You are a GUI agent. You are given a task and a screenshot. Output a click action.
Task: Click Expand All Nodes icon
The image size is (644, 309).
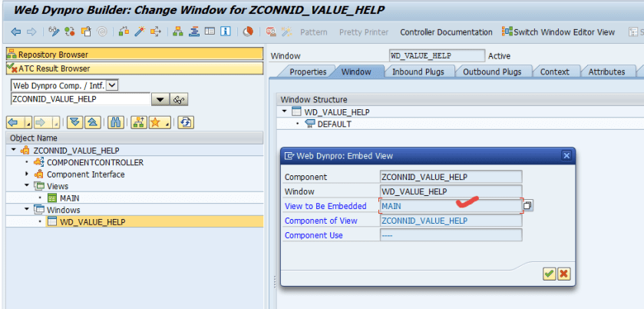click(74, 122)
